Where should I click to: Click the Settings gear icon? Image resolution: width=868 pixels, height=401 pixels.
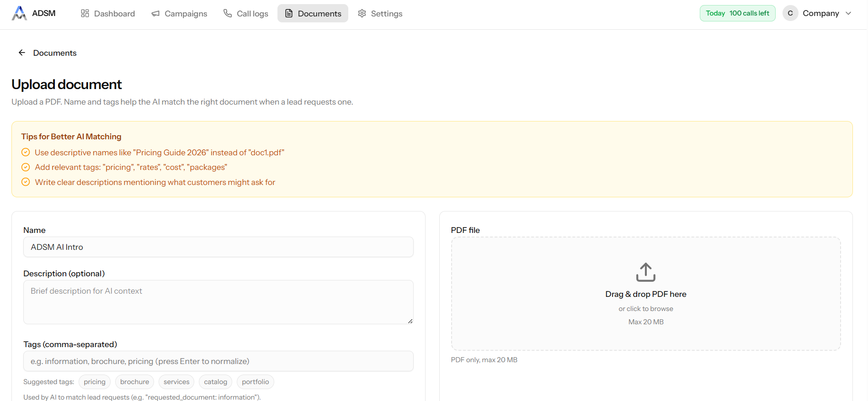coord(362,13)
